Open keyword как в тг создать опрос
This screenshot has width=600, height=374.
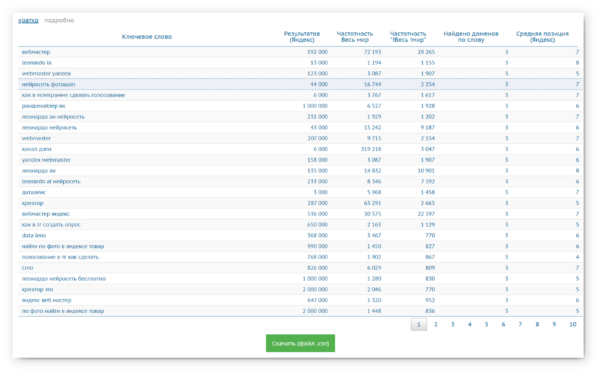point(51,225)
